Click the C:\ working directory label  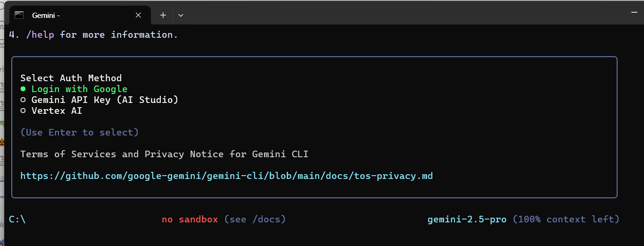[17, 219]
